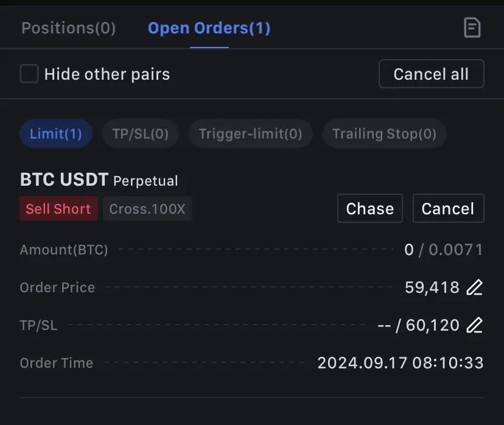Click the 0 / 0.0071 amount value

pyautogui.click(x=444, y=250)
